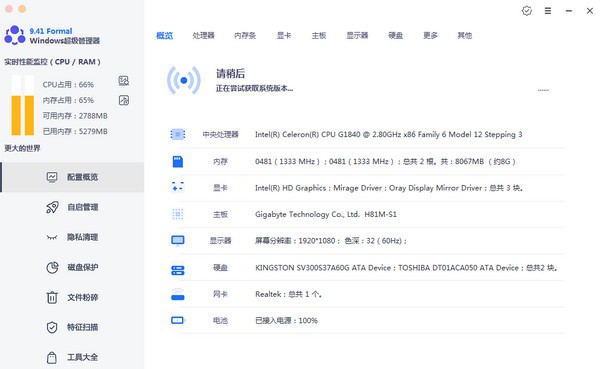Click the 9.41 Formal version label
This screenshot has width=600, height=369.
[51, 31]
